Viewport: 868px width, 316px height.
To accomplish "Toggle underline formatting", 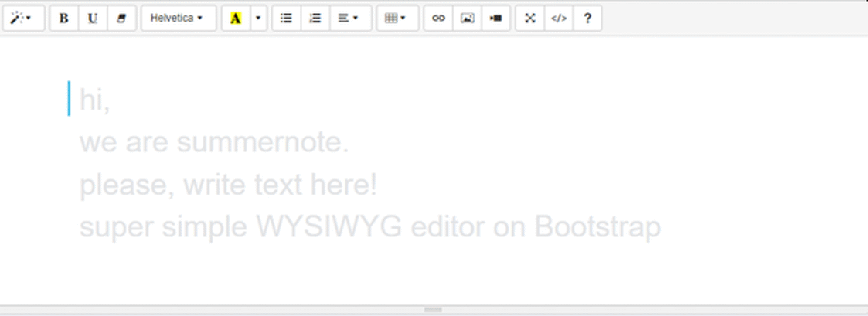I will 93,19.
